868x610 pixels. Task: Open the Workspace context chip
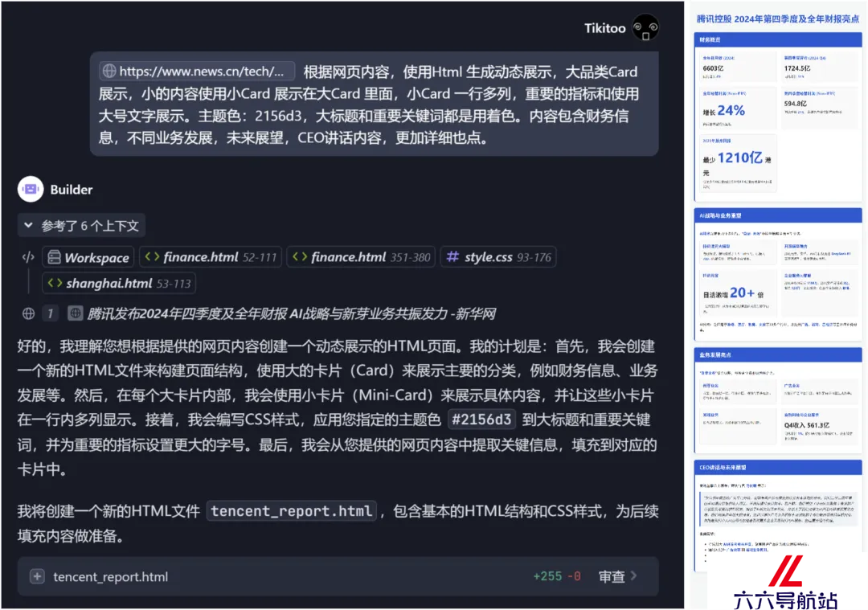[x=88, y=257]
